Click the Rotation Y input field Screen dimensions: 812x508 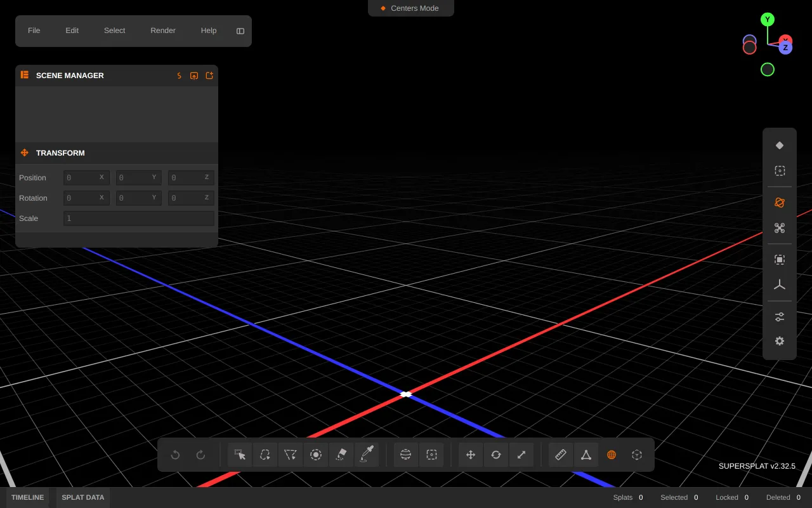point(138,198)
